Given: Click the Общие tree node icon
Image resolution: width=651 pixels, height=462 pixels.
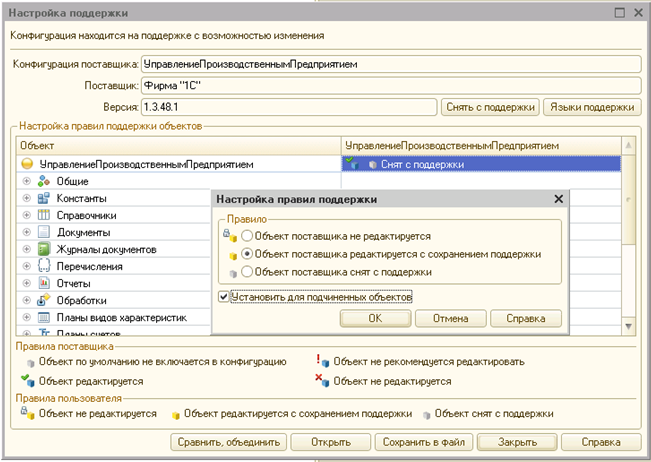Looking at the screenshot, I should click(44, 181).
